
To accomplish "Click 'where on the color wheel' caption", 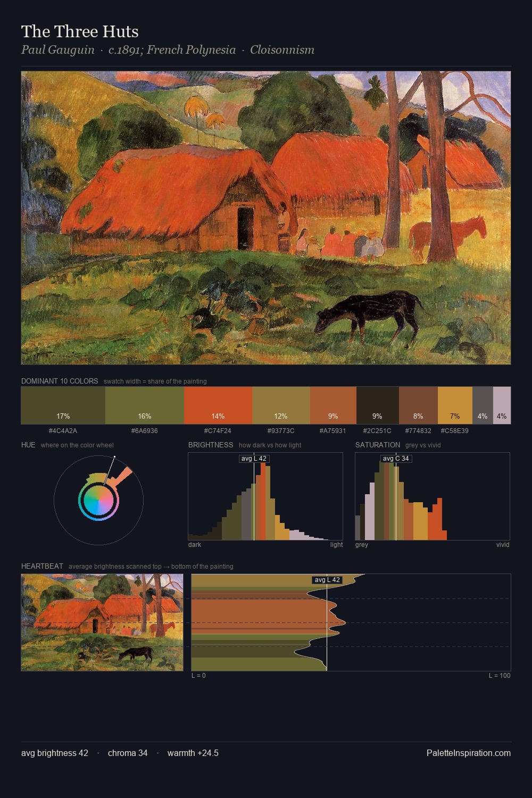I will (x=77, y=445).
